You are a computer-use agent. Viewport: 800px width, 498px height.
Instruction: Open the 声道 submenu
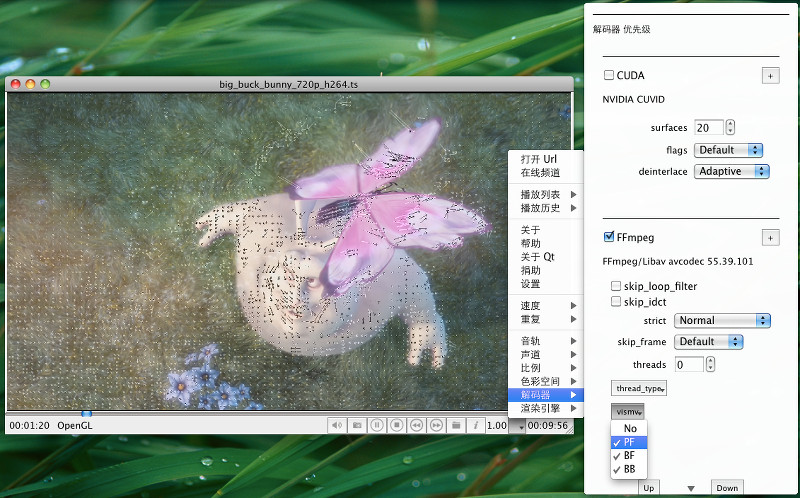[545, 354]
